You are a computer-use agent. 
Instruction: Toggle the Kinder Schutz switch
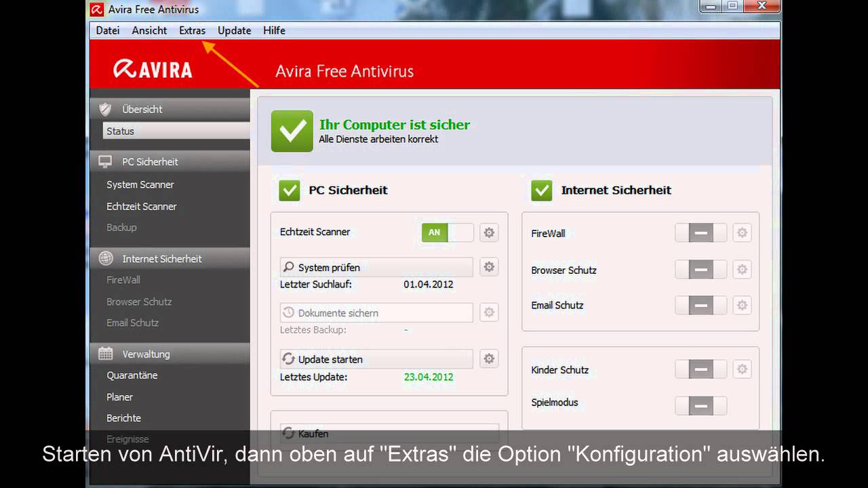tap(701, 369)
